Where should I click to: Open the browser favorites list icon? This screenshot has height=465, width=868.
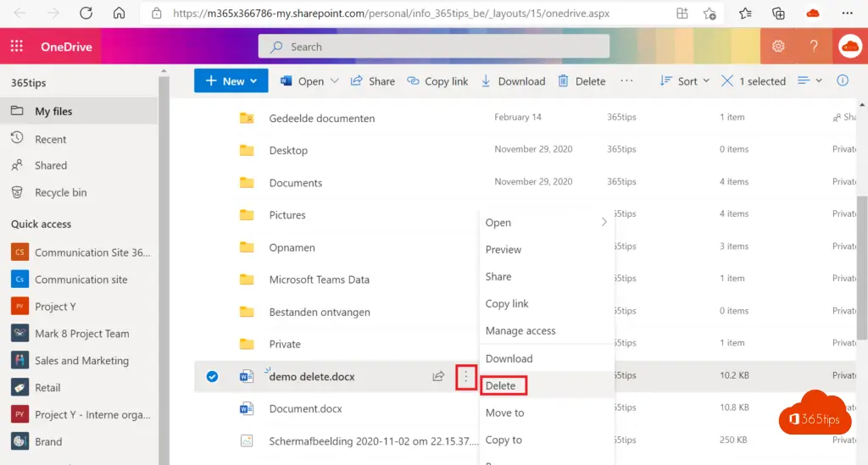click(745, 14)
